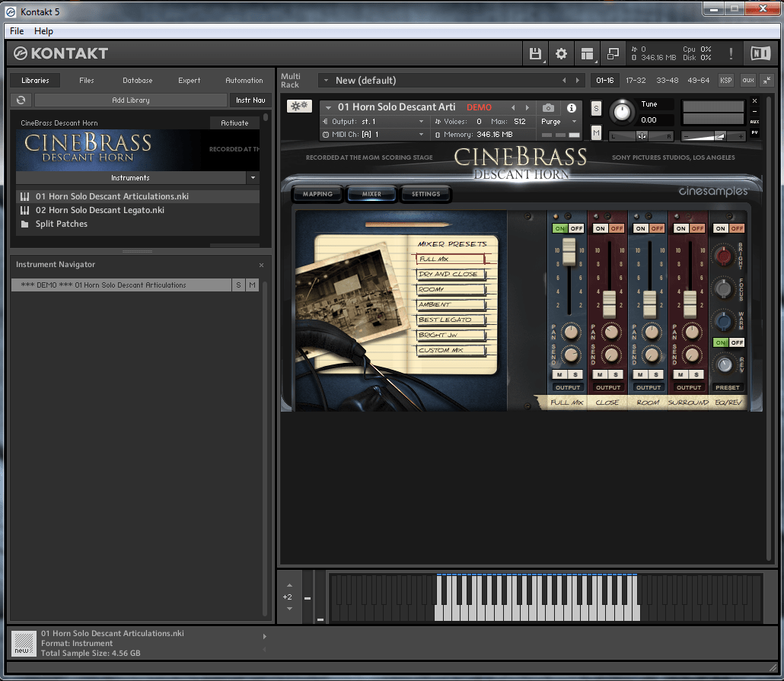Open the Close channel OUTPUT selector
Viewport: 784px width, 681px height.
click(608, 387)
